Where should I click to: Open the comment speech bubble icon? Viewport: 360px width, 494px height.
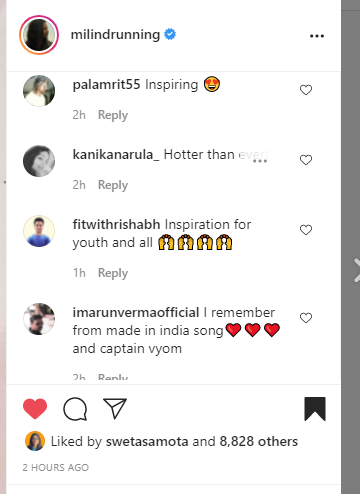pyautogui.click(x=75, y=409)
